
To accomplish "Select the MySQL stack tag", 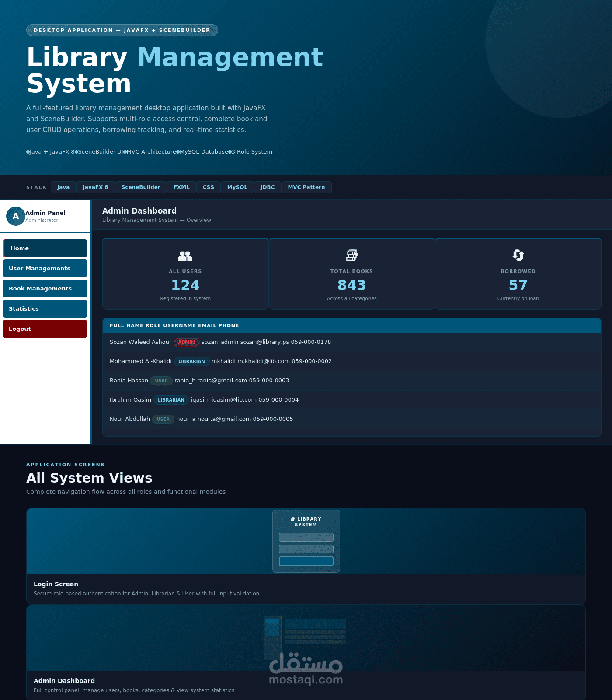I will [237, 187].
